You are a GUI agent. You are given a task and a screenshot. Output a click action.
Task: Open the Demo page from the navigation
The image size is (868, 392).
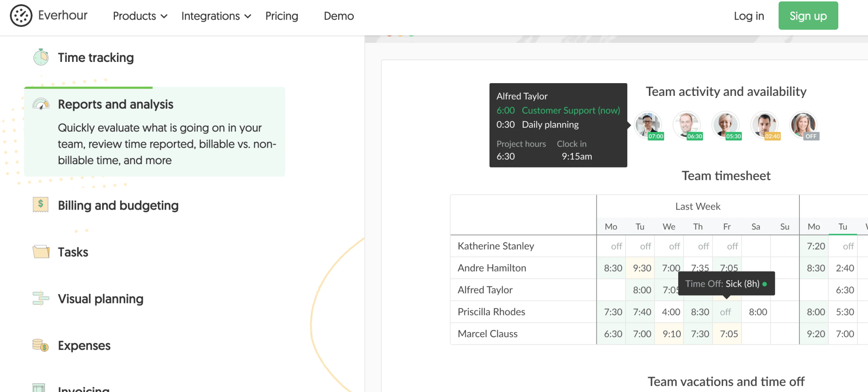[x=338, y=16]
